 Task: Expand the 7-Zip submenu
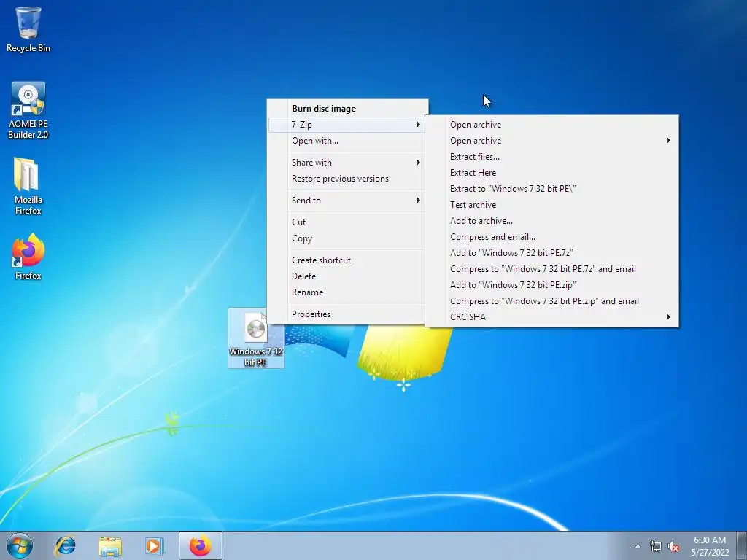(347, 125)
